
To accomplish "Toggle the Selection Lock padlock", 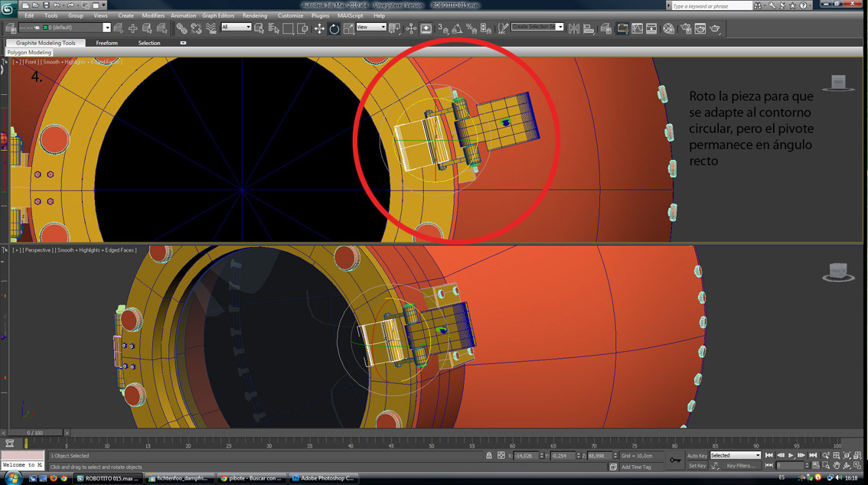I will point(489,455).
